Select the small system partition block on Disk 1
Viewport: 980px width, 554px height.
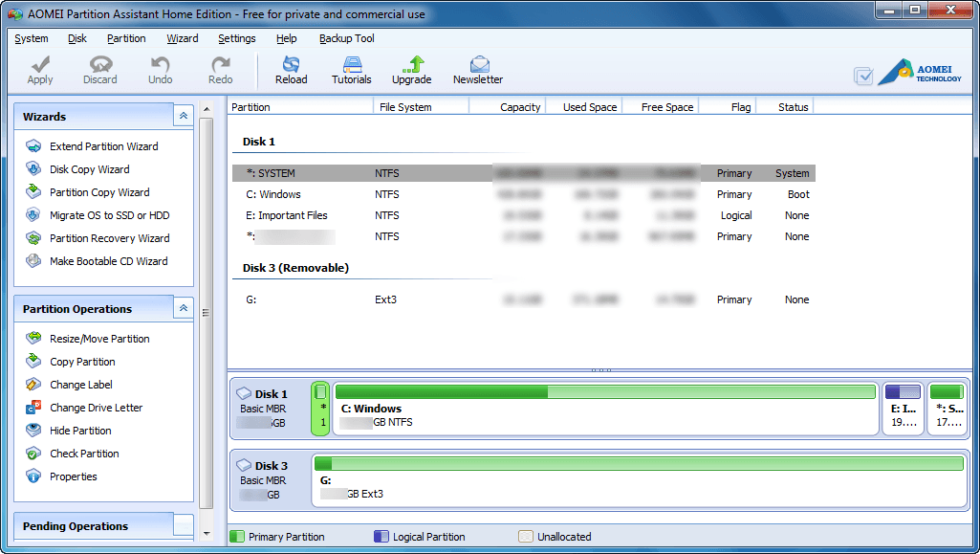320,409
